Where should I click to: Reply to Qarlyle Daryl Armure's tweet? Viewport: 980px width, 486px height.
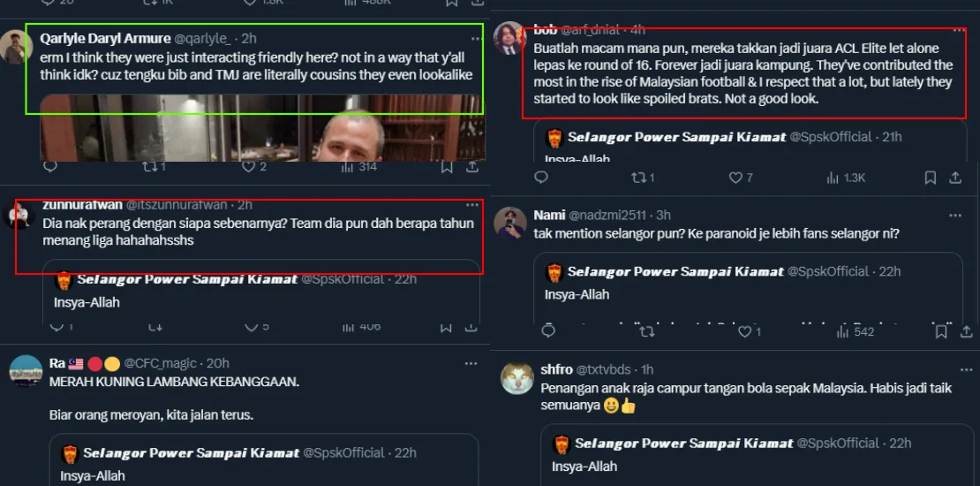coord(50,166)
